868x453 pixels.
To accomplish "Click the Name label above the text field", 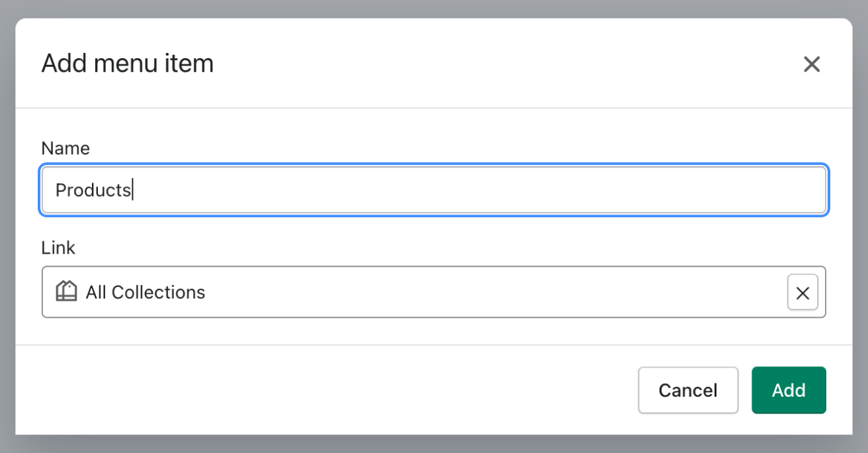I will tap(65, 148).
